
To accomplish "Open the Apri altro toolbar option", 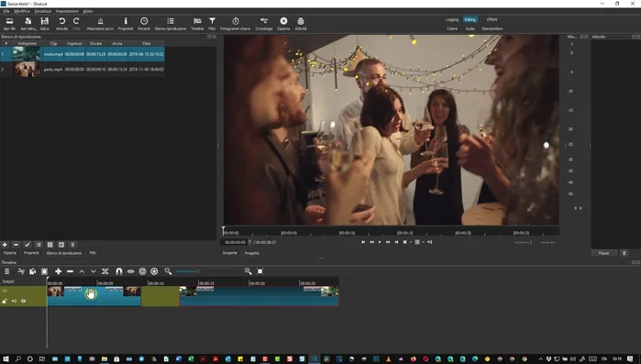I will click(x=28, y=24).
